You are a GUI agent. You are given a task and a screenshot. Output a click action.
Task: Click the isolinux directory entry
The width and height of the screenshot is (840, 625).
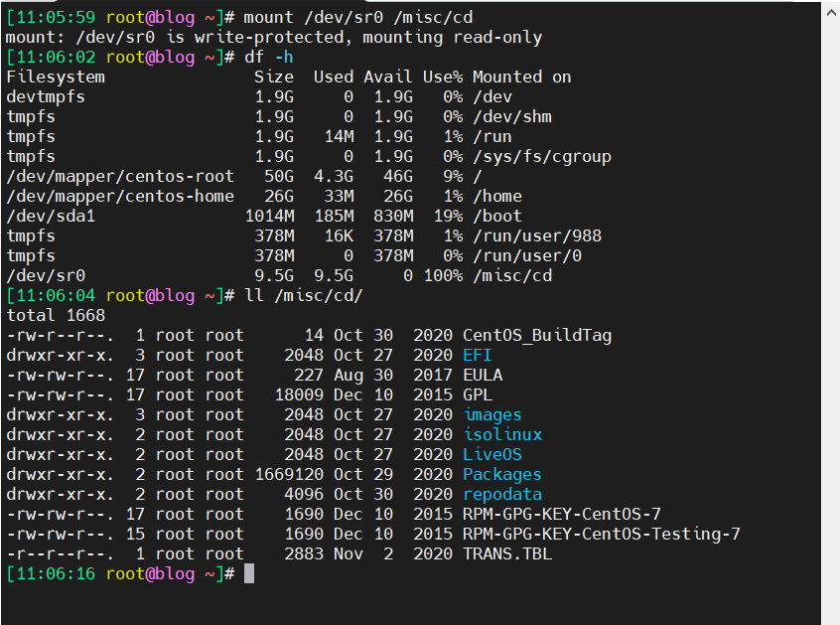501,434
